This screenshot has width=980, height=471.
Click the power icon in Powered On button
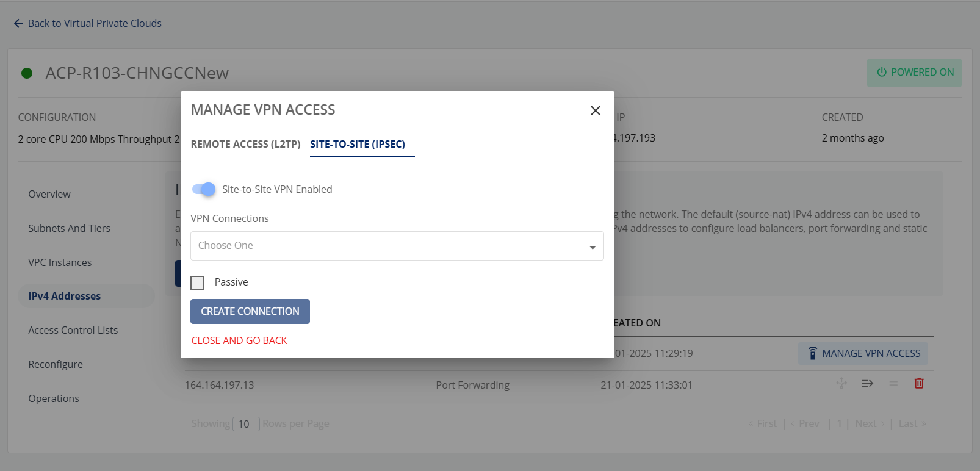[x=882, y=72]
